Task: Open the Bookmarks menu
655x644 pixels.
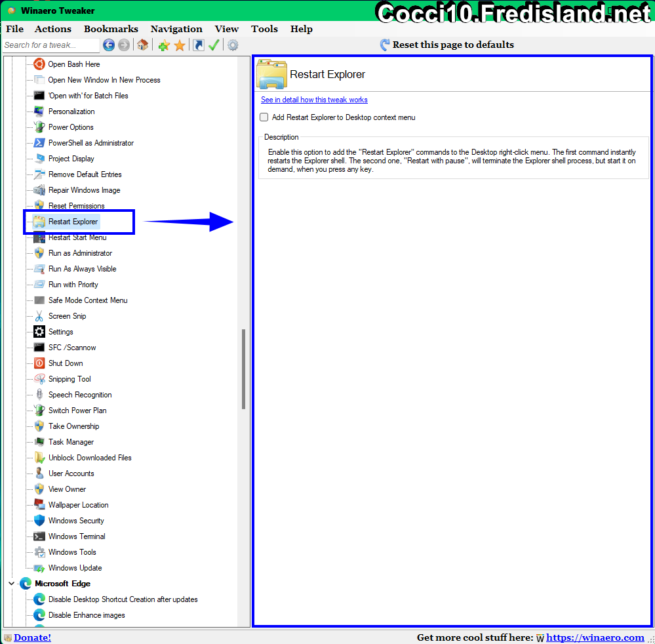Action: point(111,29)
